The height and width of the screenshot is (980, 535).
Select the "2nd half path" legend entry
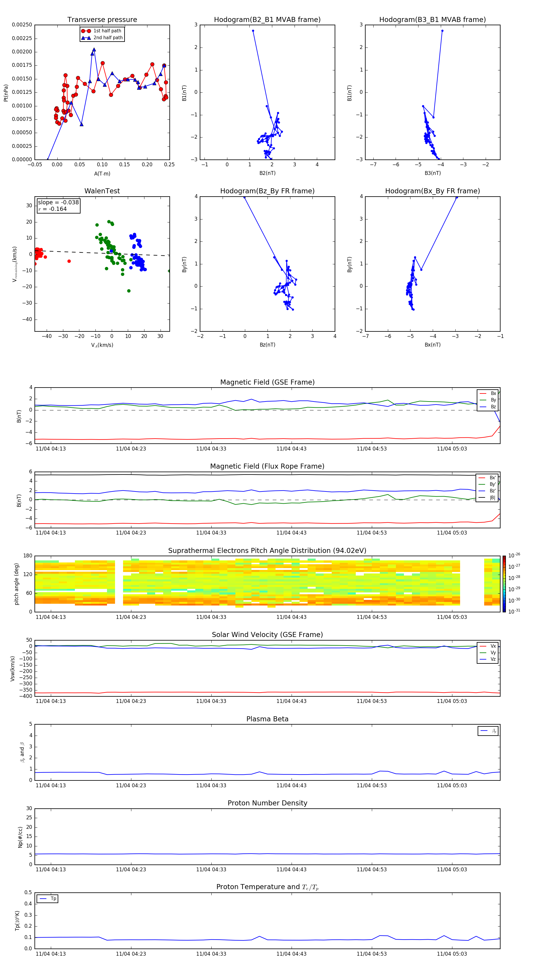(x=102, y=38)
